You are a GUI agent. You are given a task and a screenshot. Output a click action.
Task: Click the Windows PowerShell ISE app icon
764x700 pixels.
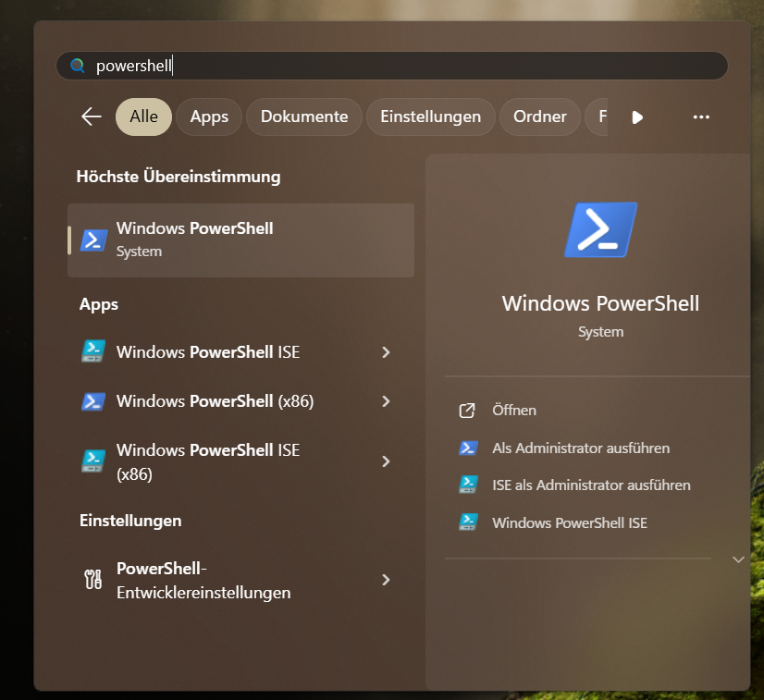click(x=93, y=351)
